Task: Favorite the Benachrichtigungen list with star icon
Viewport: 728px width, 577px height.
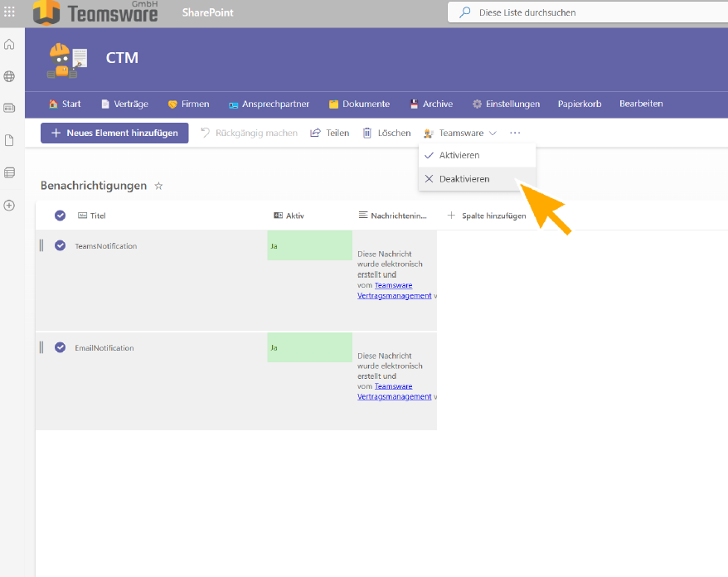Action: click(158, 186)
